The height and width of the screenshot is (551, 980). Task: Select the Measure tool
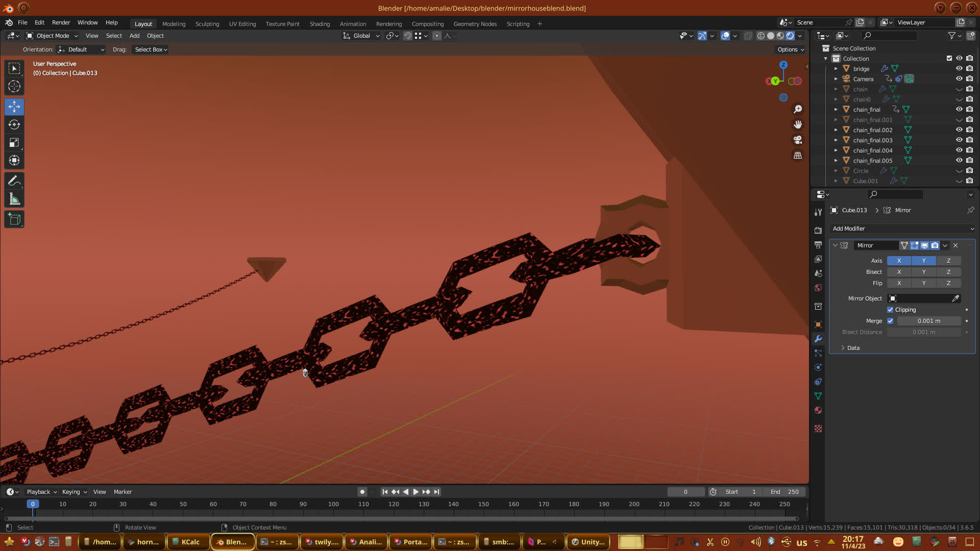coord(14,199)
